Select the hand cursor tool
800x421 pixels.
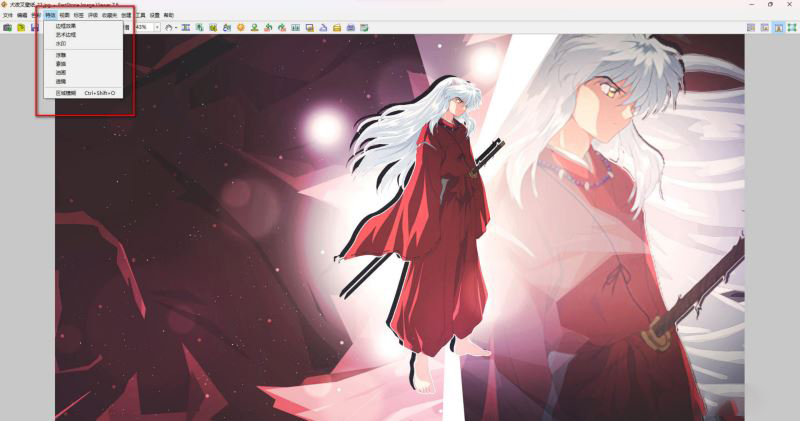point(169,28)
